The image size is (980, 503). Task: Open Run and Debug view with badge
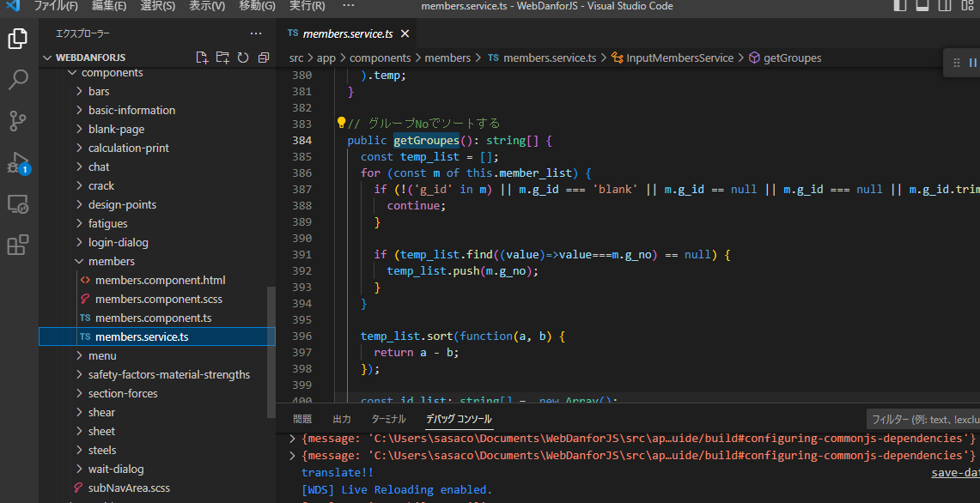[x=19, y=162]
